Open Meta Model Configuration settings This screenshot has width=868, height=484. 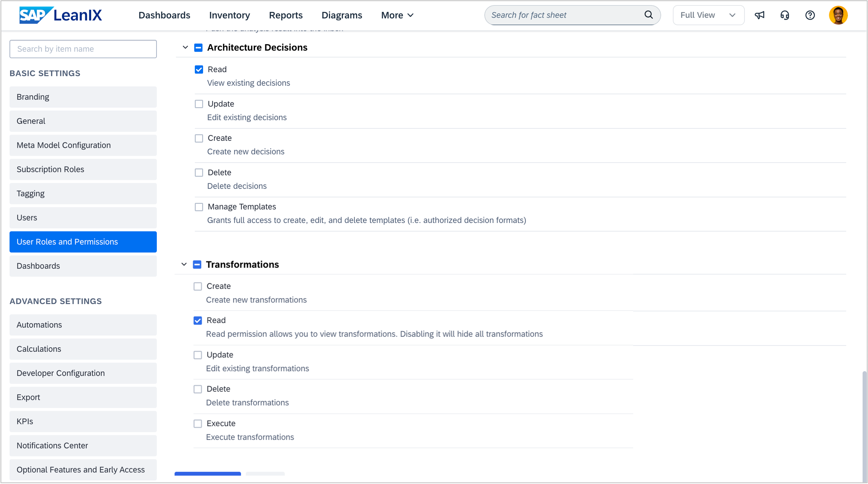click(x=83, y=145)
